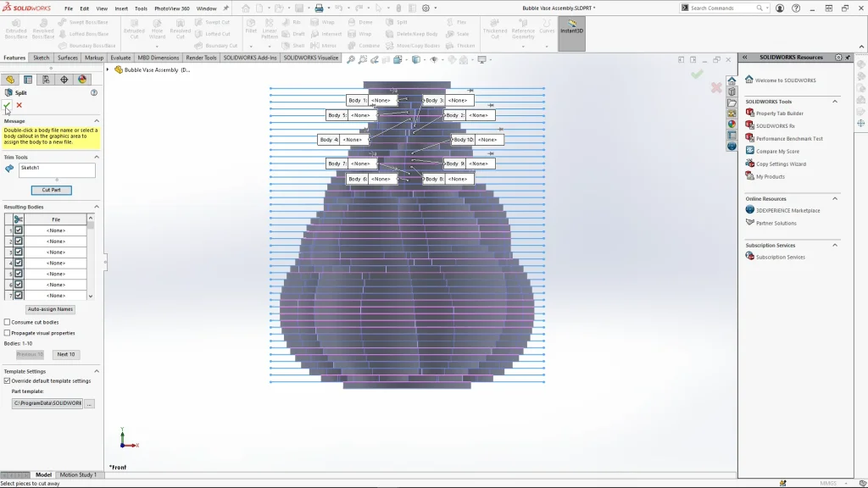
Task: Open the Insert menu
Action: pos(120,8)
